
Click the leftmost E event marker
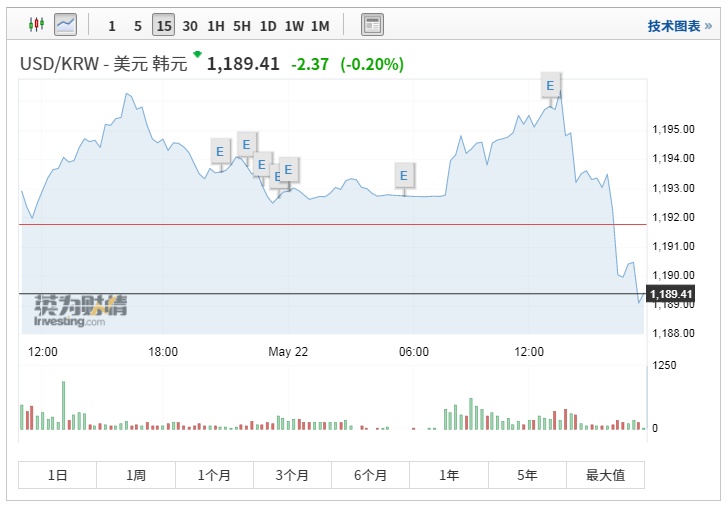click(220, 152)
